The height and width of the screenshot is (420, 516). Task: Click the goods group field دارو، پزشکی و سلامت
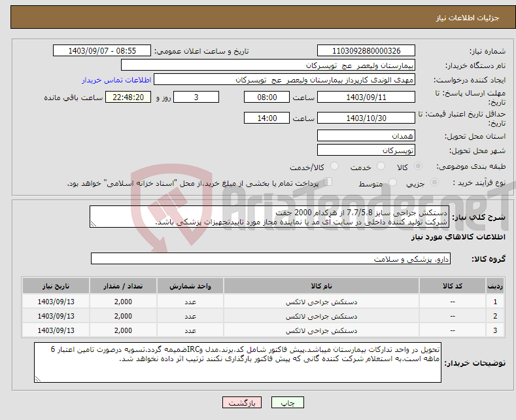pos(271,258)
